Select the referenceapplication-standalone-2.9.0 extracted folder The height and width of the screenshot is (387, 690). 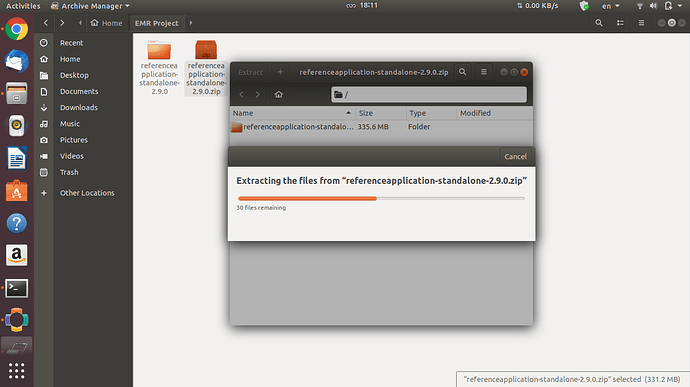(x=159, y=67)
